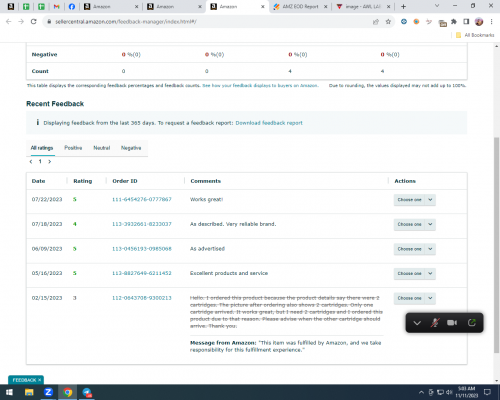Screen dimensions: 500x400
Task: Open the 06/09/2023 order ID link
Action: click(142, 249)
